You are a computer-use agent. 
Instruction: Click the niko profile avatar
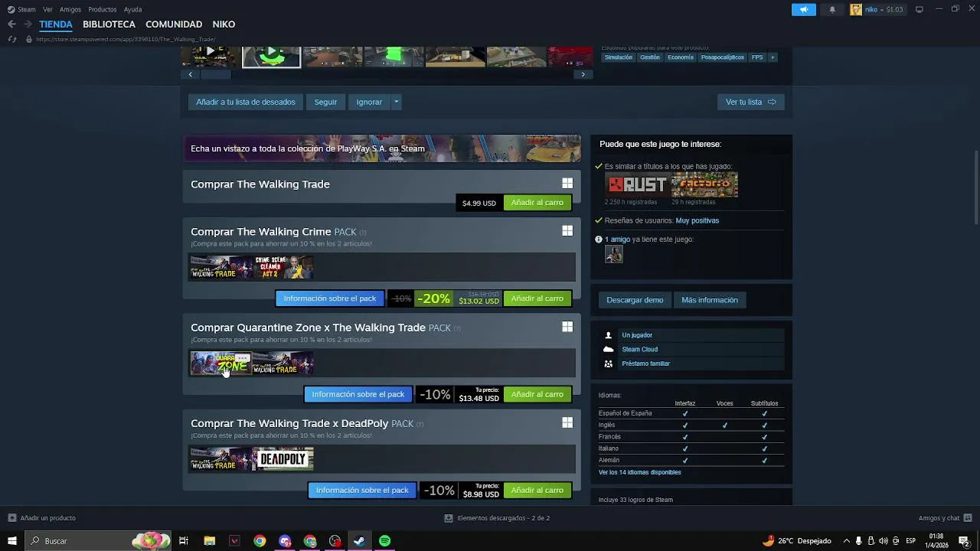pyautogui.click(x=856, y=10)
